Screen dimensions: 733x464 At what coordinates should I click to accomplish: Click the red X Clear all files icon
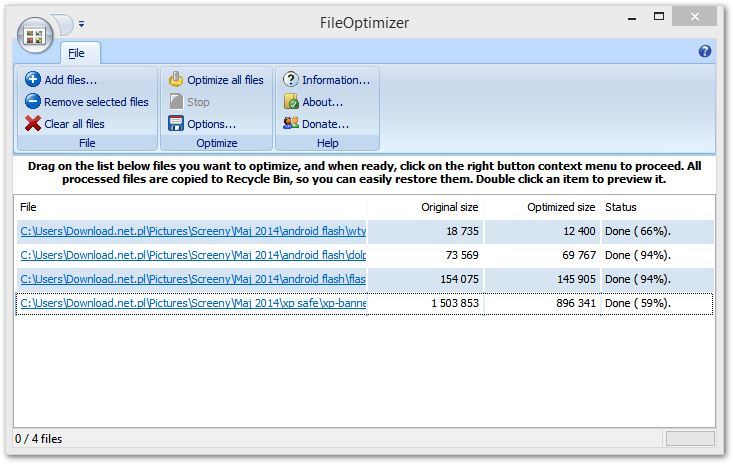tap(33, 123)
